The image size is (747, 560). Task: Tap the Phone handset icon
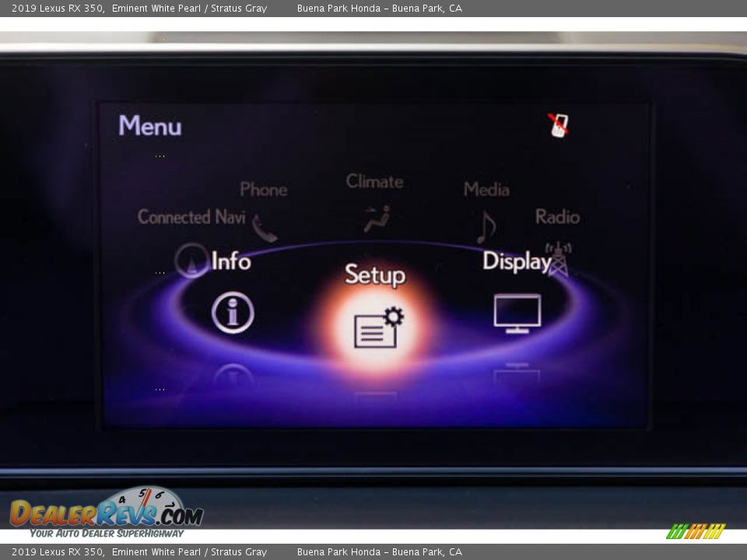pos(265,228)
